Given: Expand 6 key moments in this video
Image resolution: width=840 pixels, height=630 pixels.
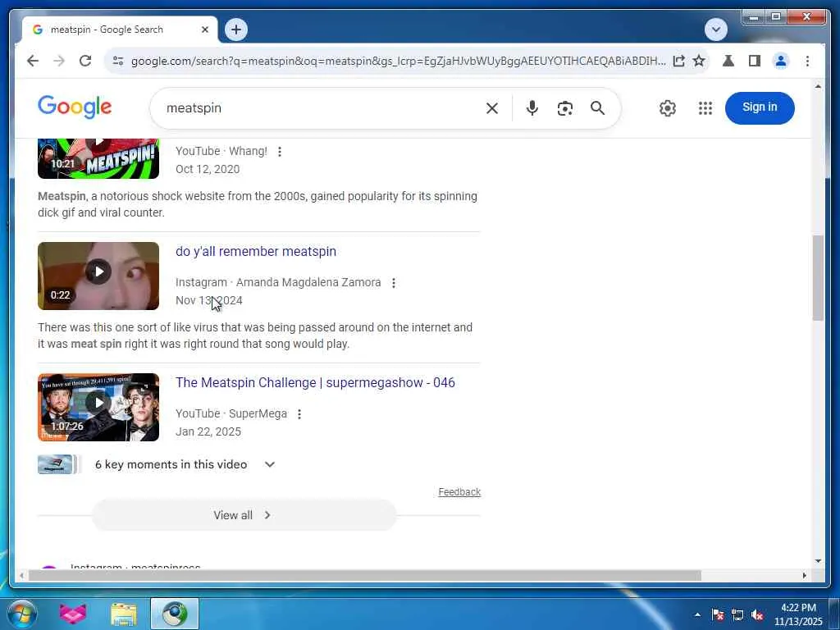Looking at the screenshot, I should pyautogui.click(x=269, y=464).
